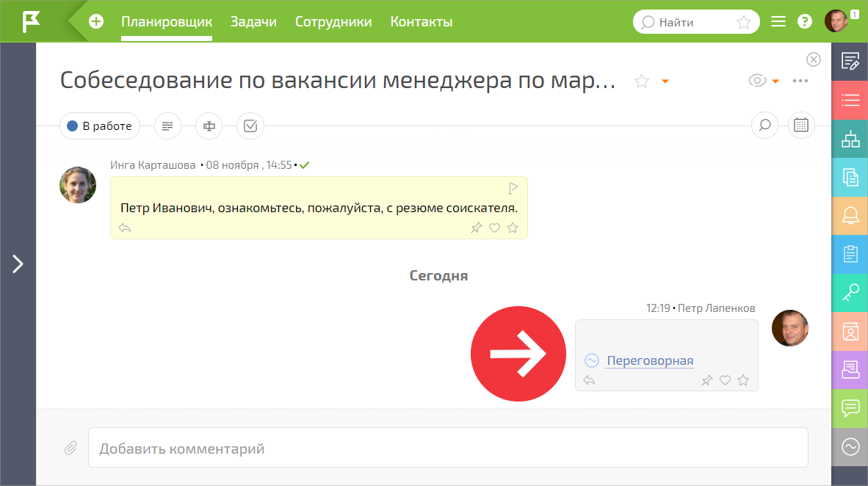Viewport: 868px width, 486px height.
Task: Click the Петр Лапенков author name
Action: pos(716,308)
